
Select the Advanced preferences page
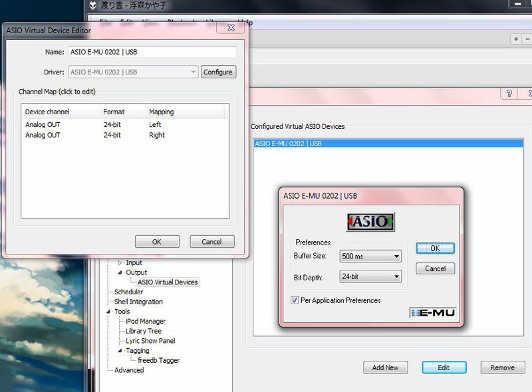click(129, 370)
